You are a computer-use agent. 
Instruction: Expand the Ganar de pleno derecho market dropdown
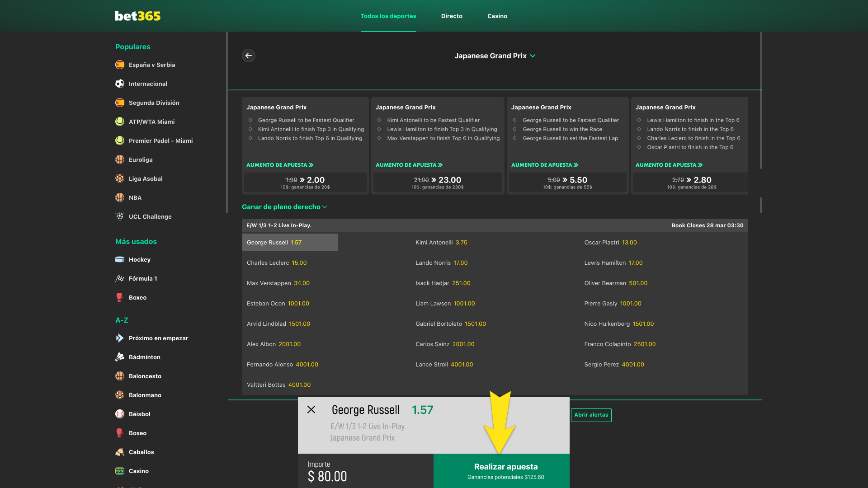pos(284,207)
